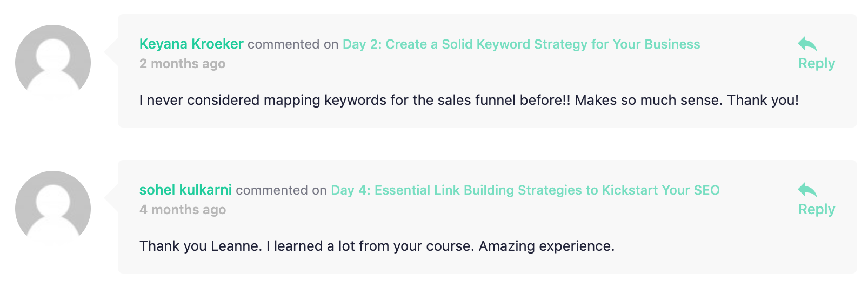
Task: Open Keyana Kroeker's avatar placeholder image
Action: coord(53,63)
